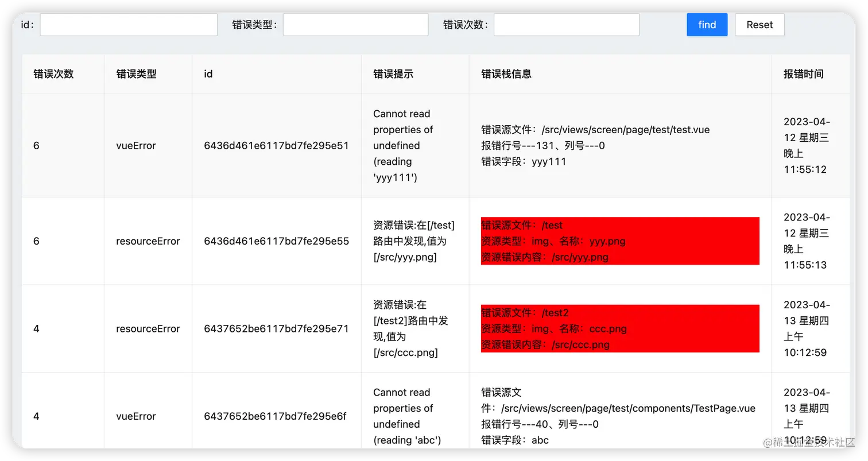Click the red line 错误源文件：/test2

(x=525, y=313)
